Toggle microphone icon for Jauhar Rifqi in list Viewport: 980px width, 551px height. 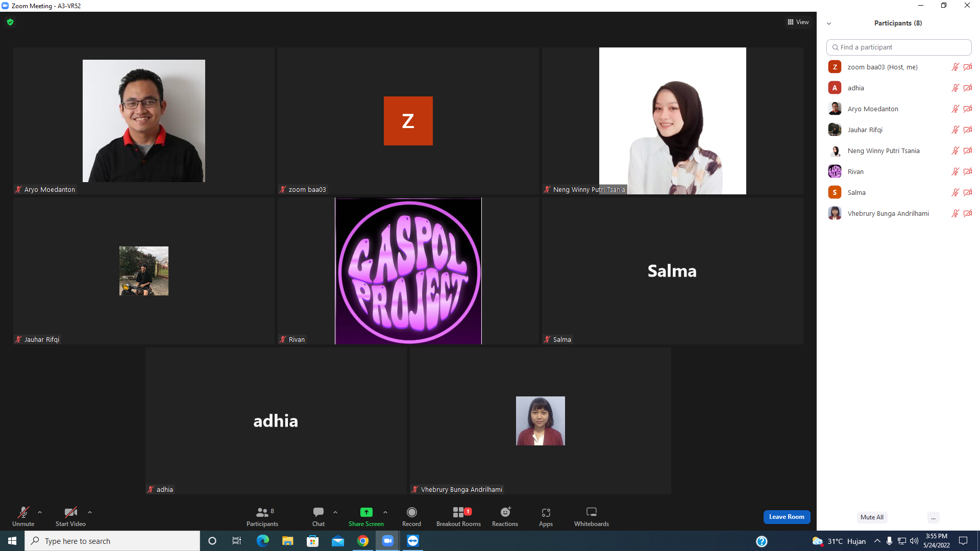(955, 130)
